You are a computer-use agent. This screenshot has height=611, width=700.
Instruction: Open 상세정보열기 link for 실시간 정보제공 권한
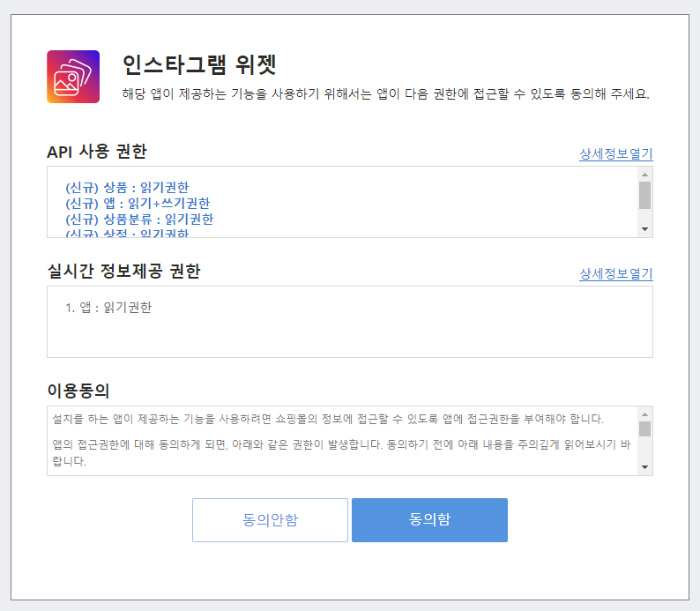(x=615, y=273)
